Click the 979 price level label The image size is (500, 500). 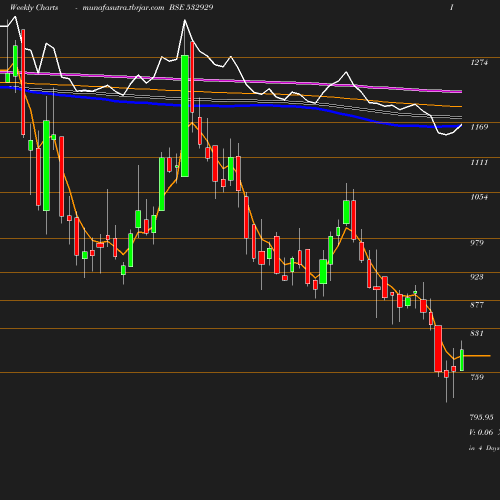tap(477, 243)
